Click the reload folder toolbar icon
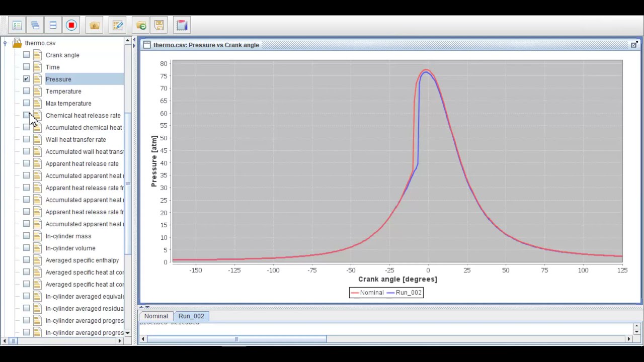This screenshot has width=644, height=362. click(x=141, y=25)
